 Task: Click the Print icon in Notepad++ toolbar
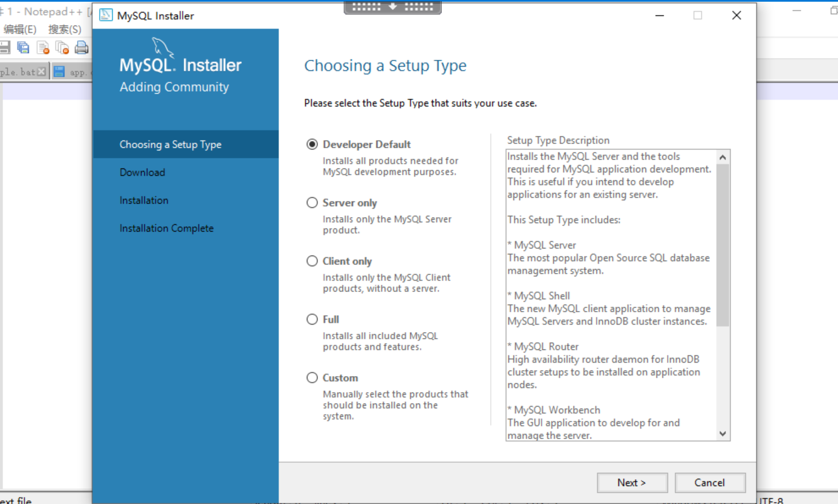tap(82, 48)
